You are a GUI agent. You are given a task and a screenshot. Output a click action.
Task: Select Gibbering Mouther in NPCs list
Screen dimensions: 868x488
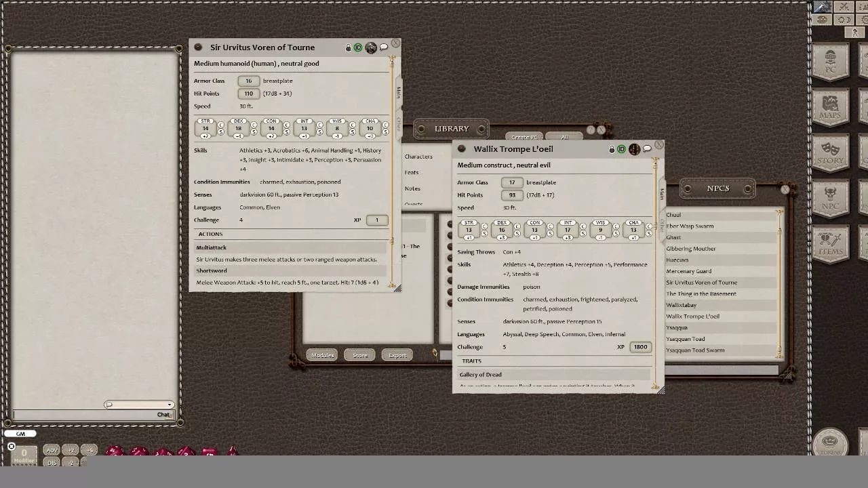coord(721,249)
